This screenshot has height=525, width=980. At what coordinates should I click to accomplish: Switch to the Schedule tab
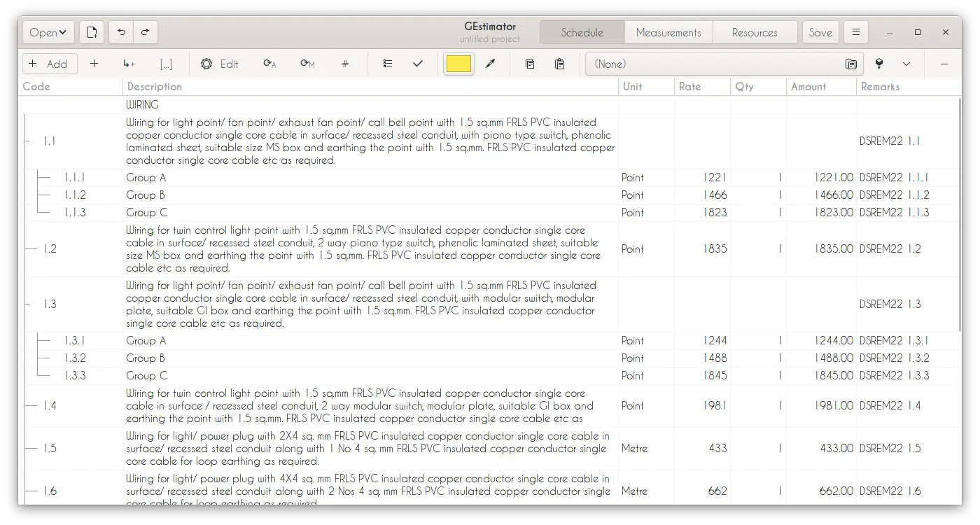(582, 32)
